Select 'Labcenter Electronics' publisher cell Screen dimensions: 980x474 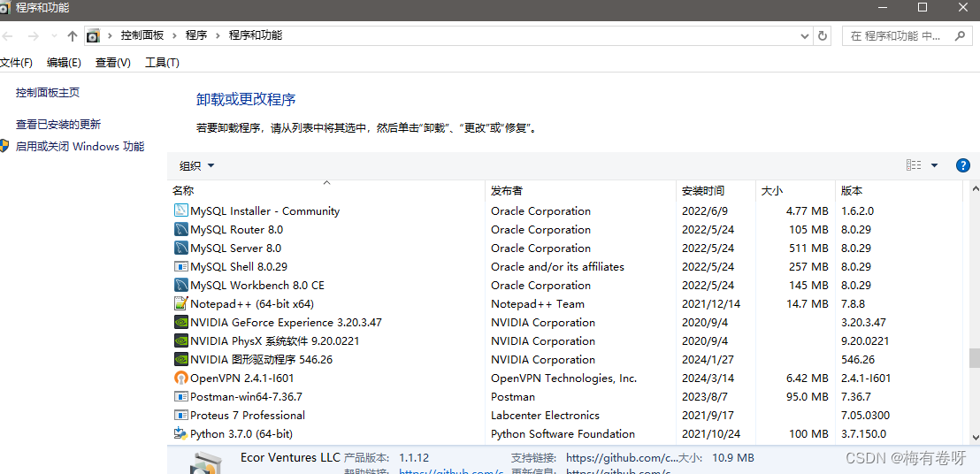click(x=545, y=416)
